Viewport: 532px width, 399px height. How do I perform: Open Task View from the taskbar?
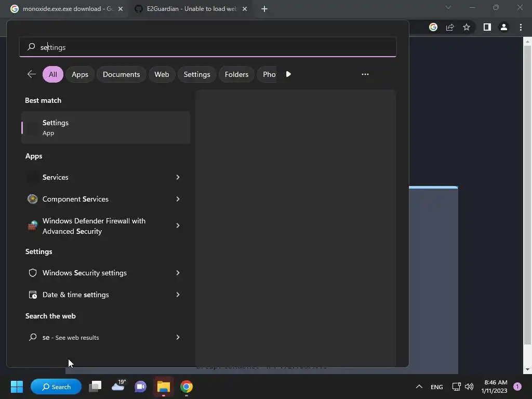(x=95, y=387)
